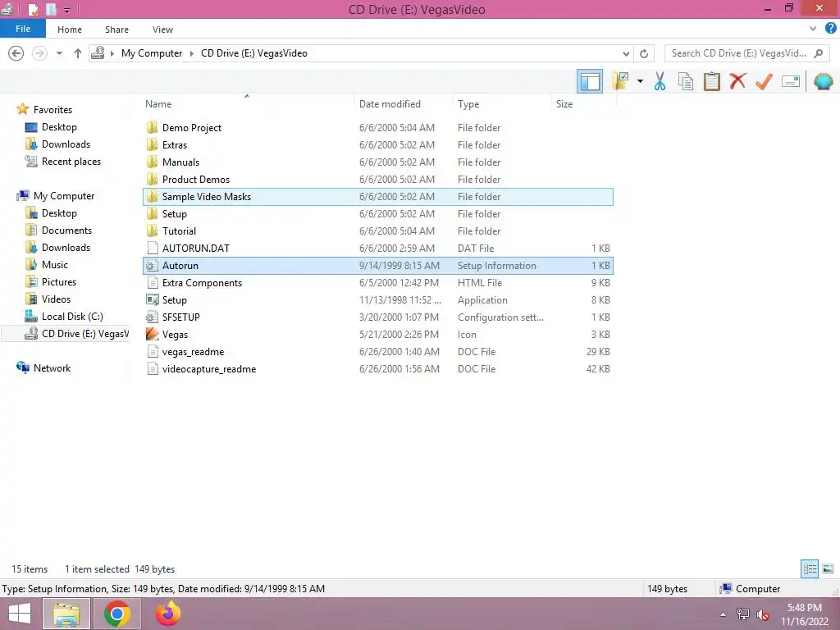The height and width of the screenshot is (630, 840).
Task: Expand the ribbon with the chevron
Action: [813, 29]
